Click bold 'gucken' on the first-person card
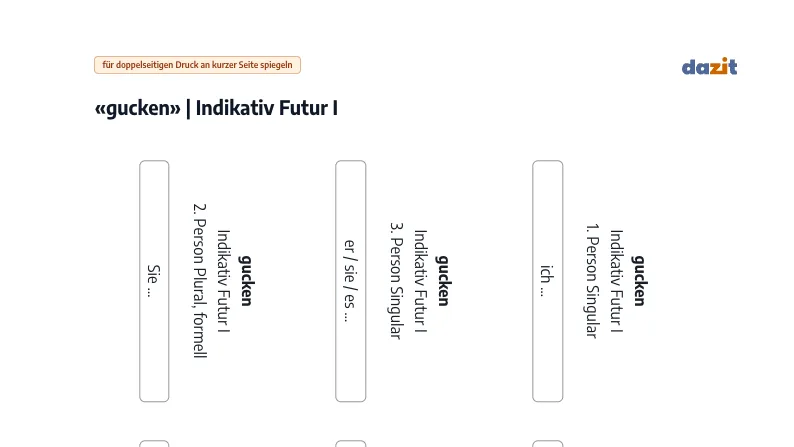Image resolution: width=794 pixels, height=447 pixels. [x=639, y=281]
